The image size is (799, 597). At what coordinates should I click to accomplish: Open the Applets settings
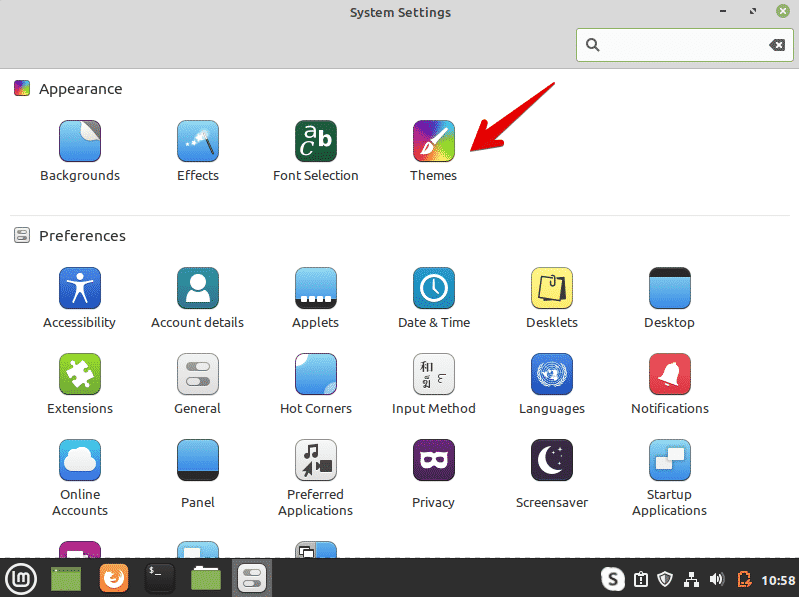316,298
